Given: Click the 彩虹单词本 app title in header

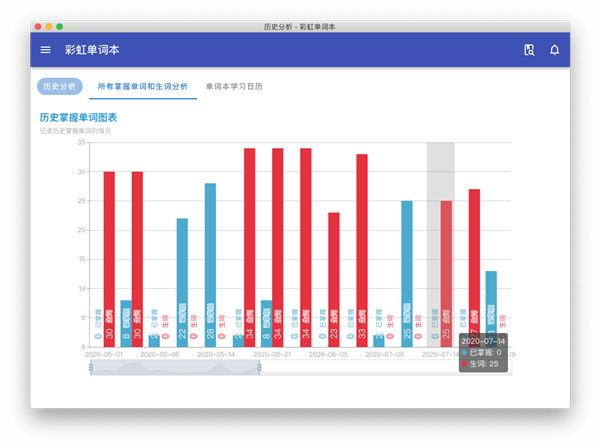Looking at the screenshot, I should tap(92, 50).
